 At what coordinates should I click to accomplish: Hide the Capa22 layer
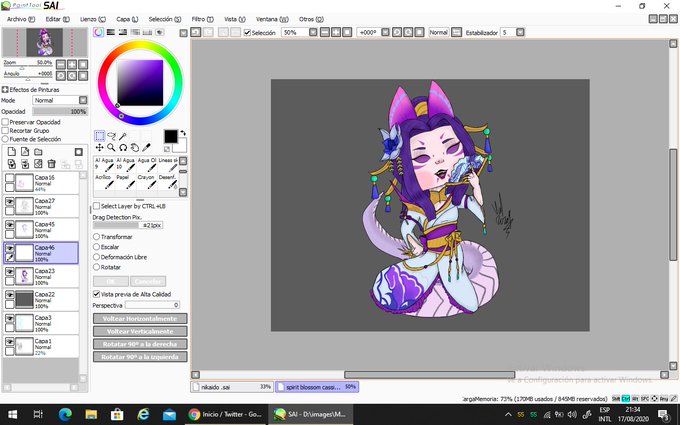coord(10,295)
